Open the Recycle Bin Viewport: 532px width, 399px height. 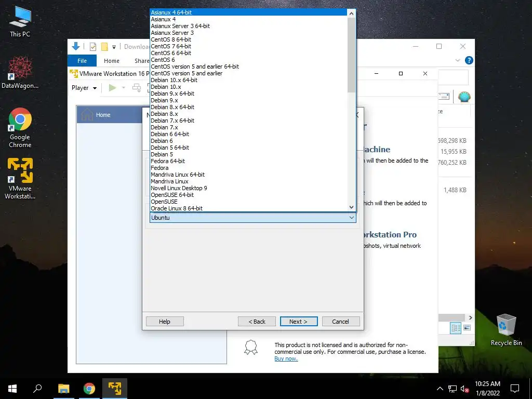(506, 329)
